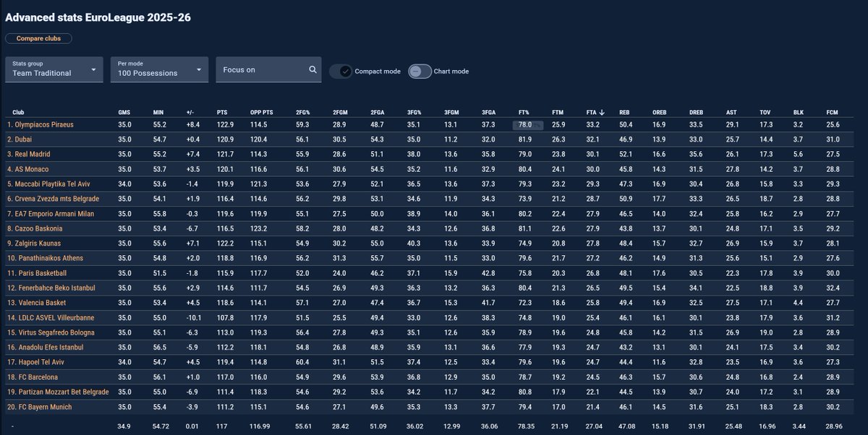Sort by the FTM column header
Viewport: 868px width, 435px height.
(x=558, y=112)
